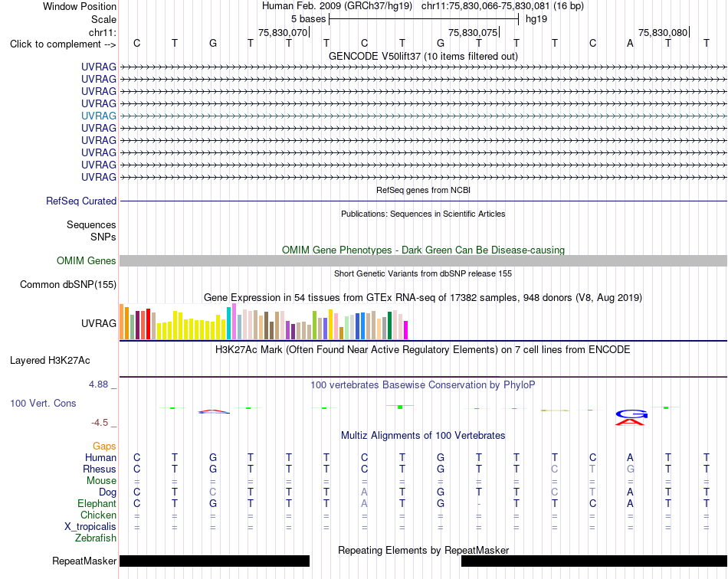The width and height of the screenshot is (728, 579).
Task: Open the 'GENCODE V50lift37' track title
Action: pyautogui.click(x=423, y=56)
